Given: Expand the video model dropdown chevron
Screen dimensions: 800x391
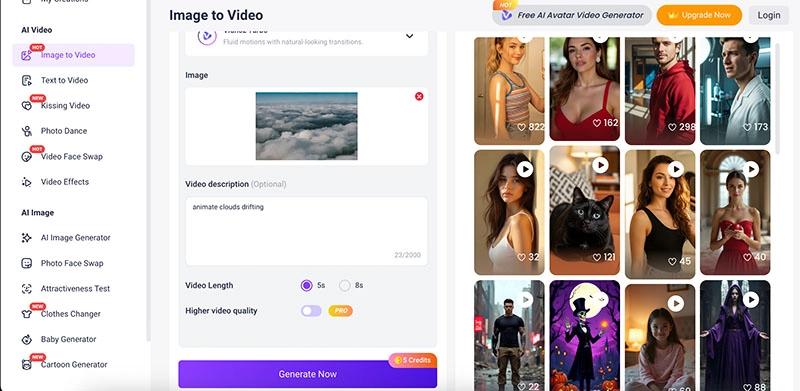Looking at the screenshot, I should click(x=409, y=36).
